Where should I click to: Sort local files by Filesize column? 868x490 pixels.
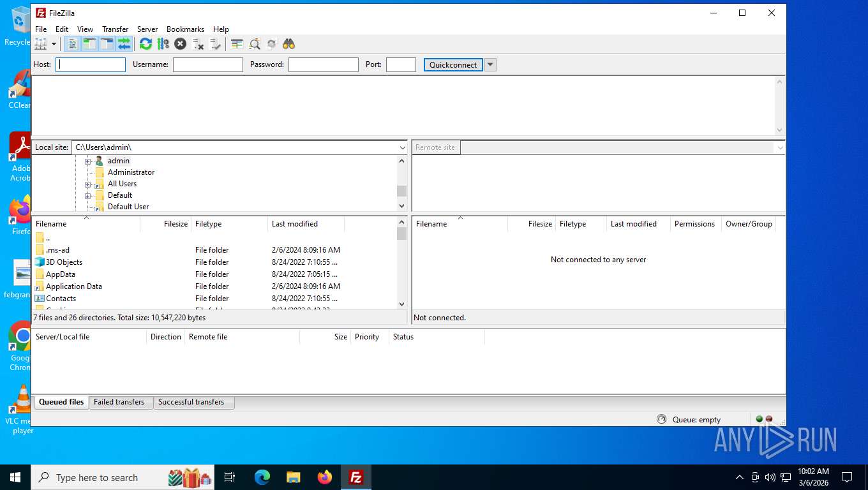pos(166,224)
